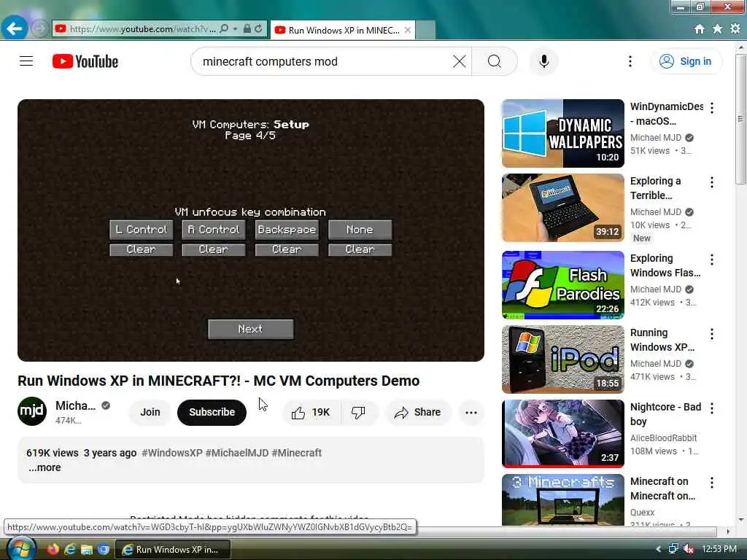Launch Firefox from the taskbar

[53, 549]
